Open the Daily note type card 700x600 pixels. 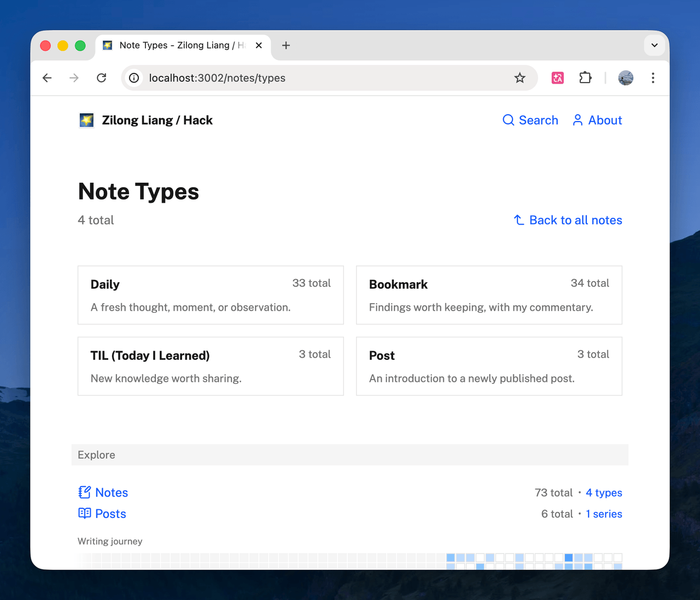(x=211, y=295)
